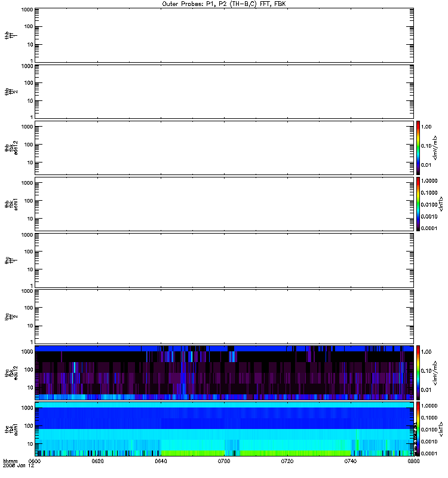
Task: Select the "thb fff 1" panel axis label
Action: tap(11, 35)
